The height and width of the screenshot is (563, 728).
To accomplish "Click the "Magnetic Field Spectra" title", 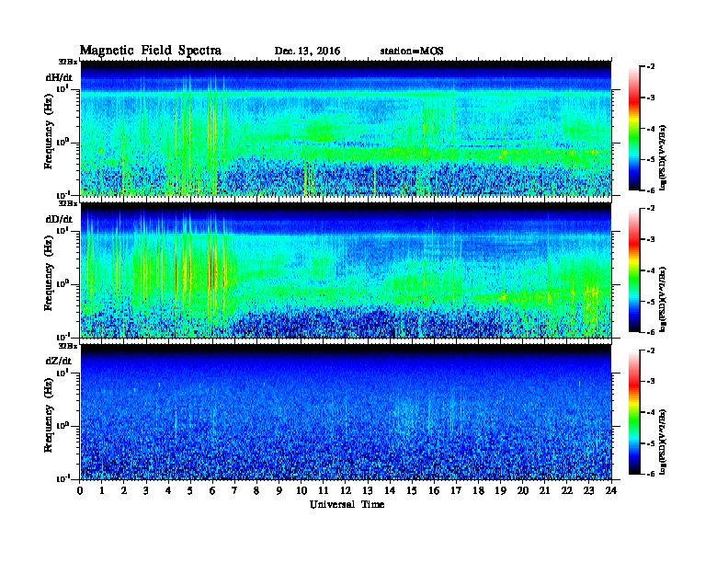I will (x=151, y=51).
